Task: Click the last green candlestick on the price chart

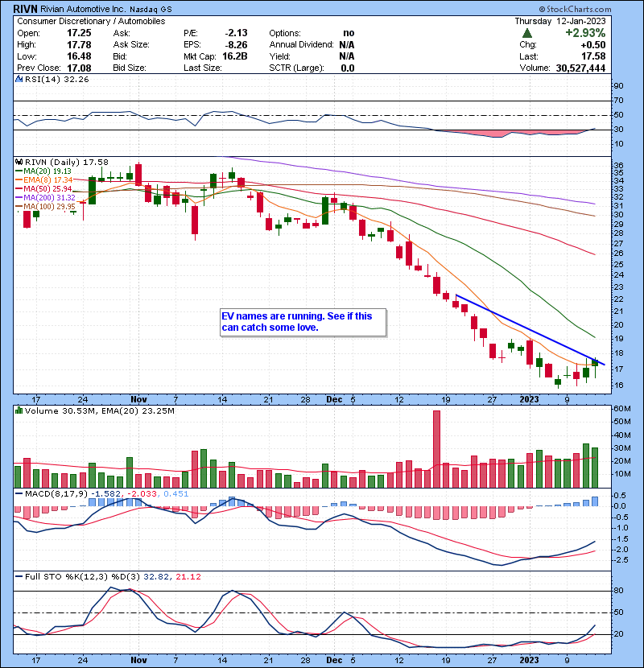Action: click(596, 362)
